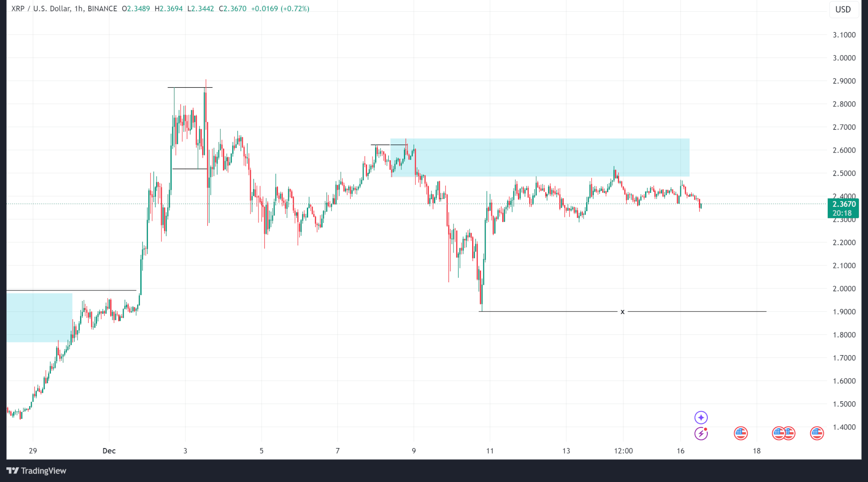
Task: Click the 2.5000 price axis label
Action: coord(844,173)
